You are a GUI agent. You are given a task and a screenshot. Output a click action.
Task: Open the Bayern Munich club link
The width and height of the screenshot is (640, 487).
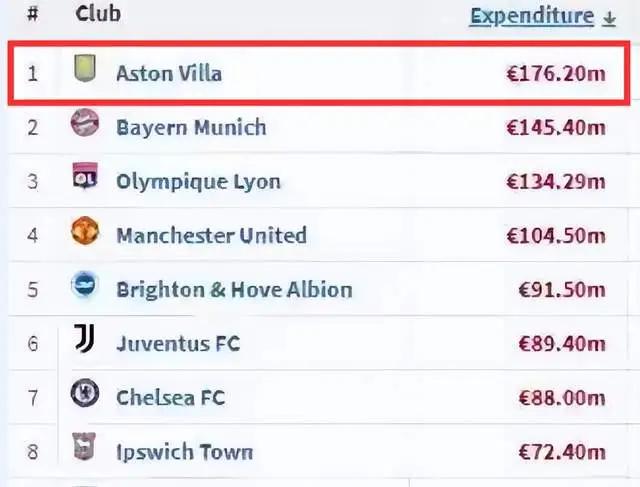(x=191, y=127)
